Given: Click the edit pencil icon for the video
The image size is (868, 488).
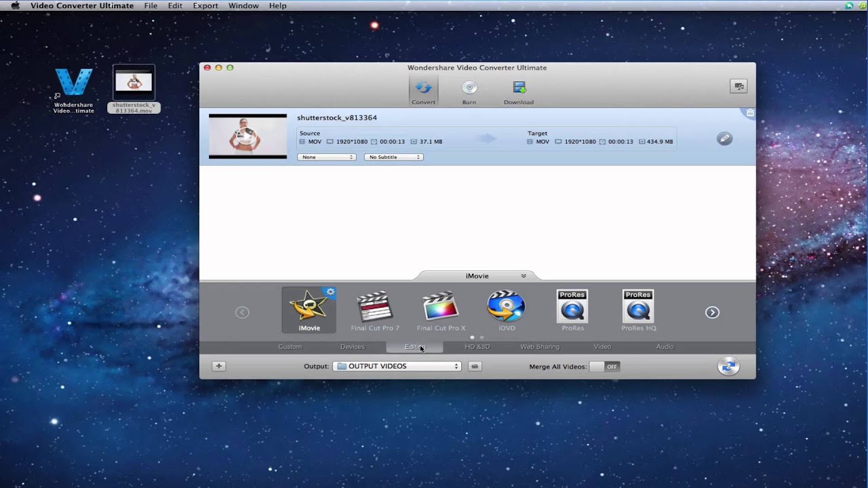Looking at the screenshot, I should tap(725, 138).
